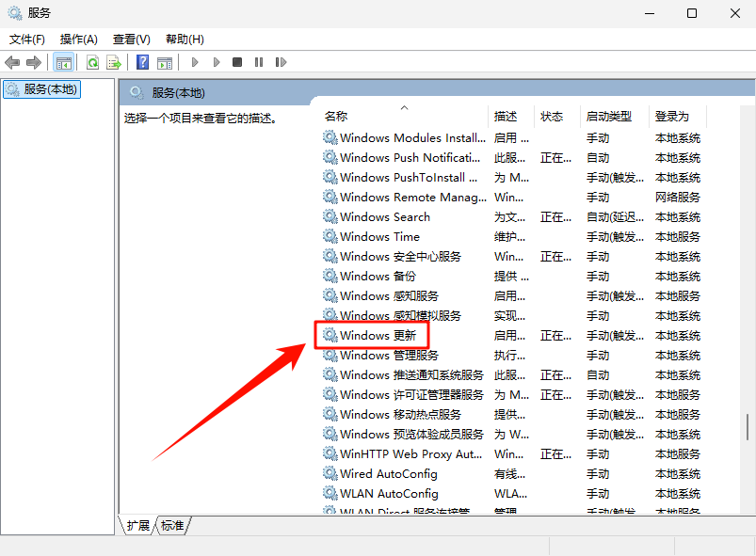The width and height of the screenshot is (756, 556).
Task: Open the 查看(V) menu
Action: 132,39
